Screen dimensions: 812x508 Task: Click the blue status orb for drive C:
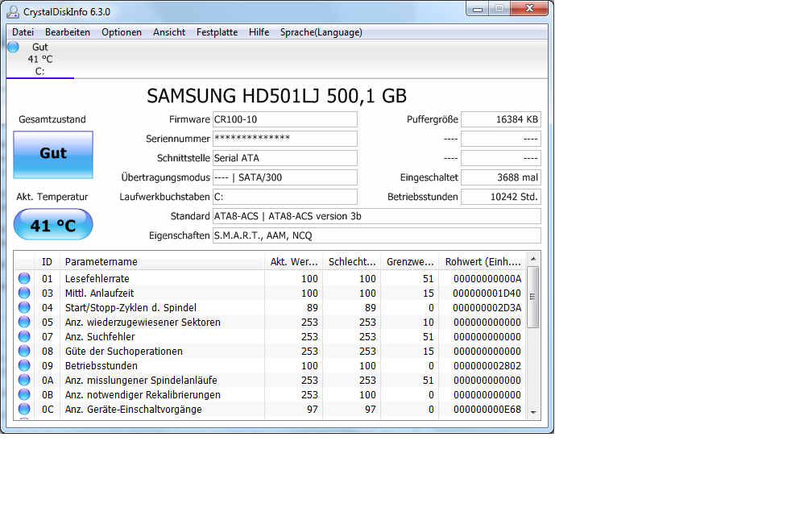[14, 47]
